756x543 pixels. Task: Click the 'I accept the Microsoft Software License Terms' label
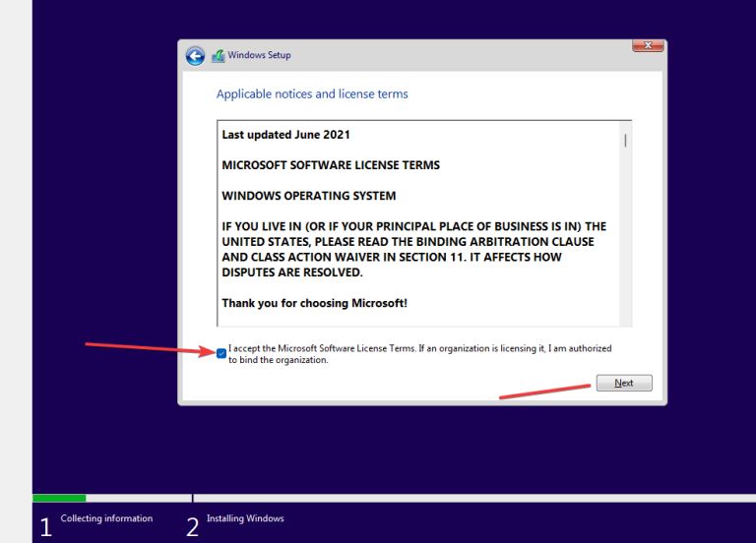coord(420,354)
